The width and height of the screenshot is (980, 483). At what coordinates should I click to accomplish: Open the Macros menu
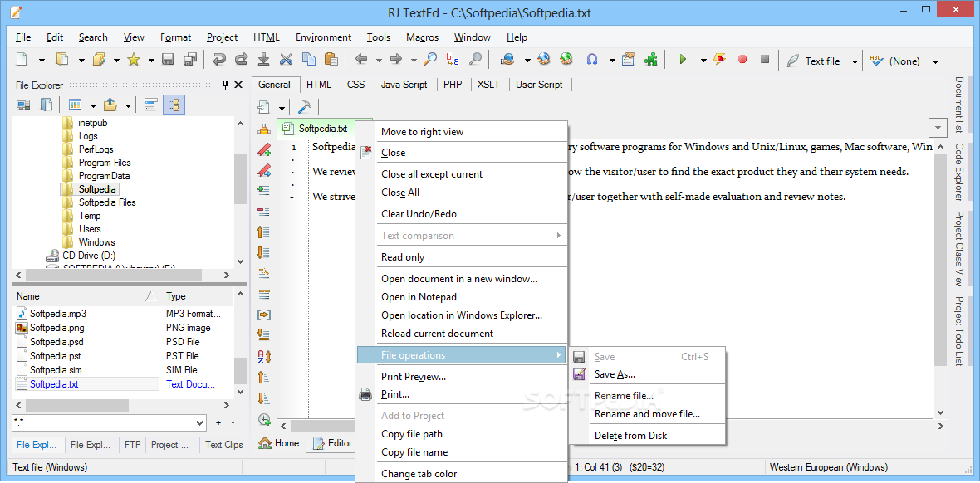point(423,37)
